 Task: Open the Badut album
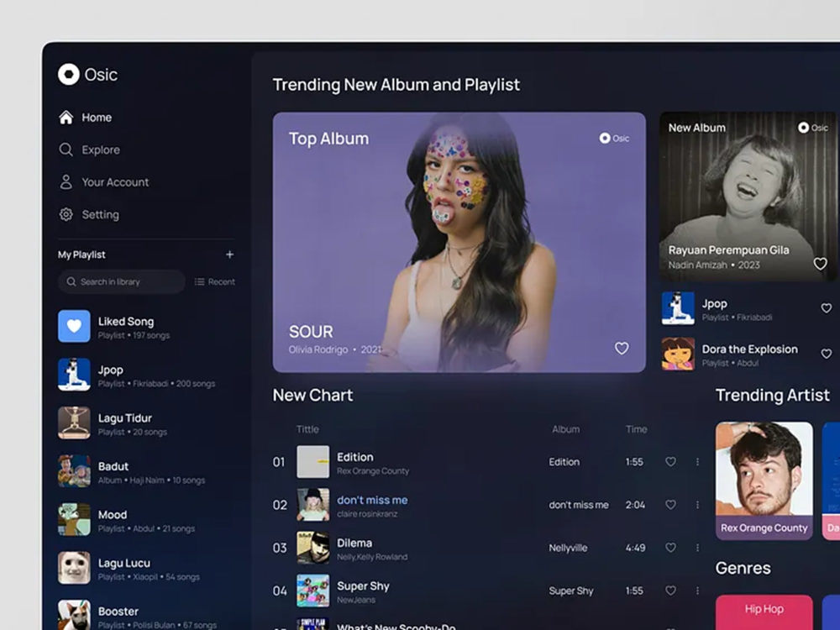click(146, 471)
